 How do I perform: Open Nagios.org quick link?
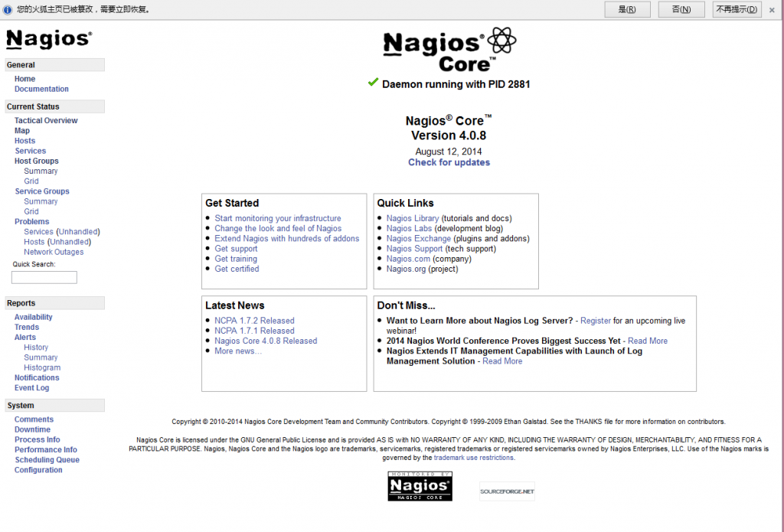[406, 269]
